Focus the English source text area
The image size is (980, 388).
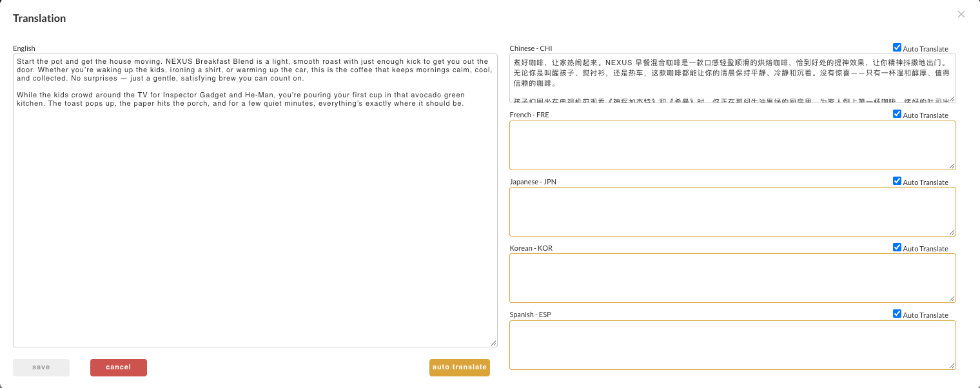coord(255,200)
